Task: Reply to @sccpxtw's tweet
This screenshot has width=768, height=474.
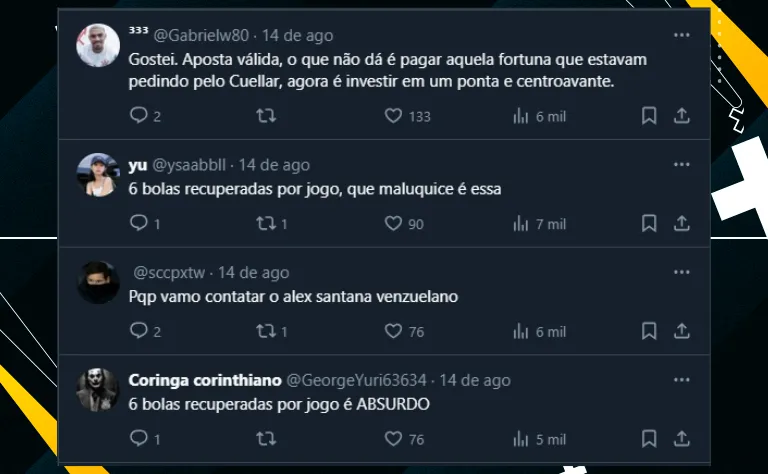Action: [x=139, y=331]
